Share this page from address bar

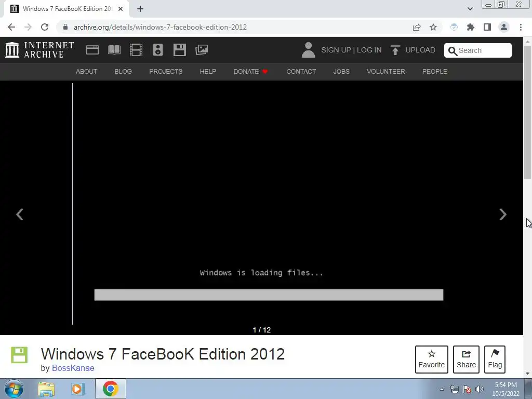pyautogui.click(x=417, y=27)
